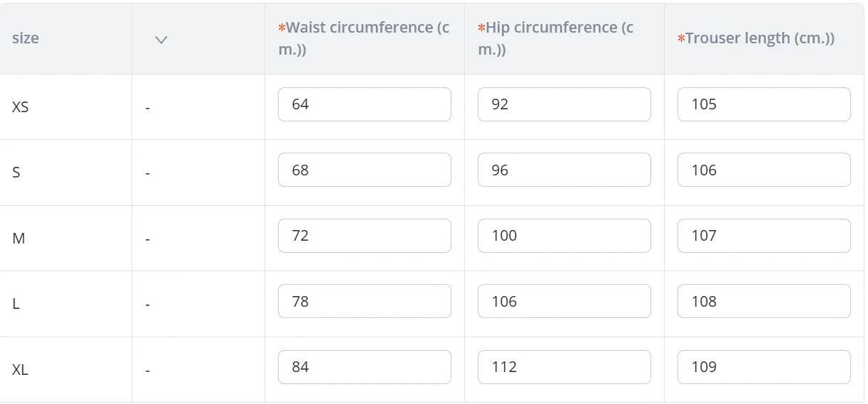The width and height of the screenshot is (868, 404).
Task: Click XS trouser length field showing 105
Action: 763,104
